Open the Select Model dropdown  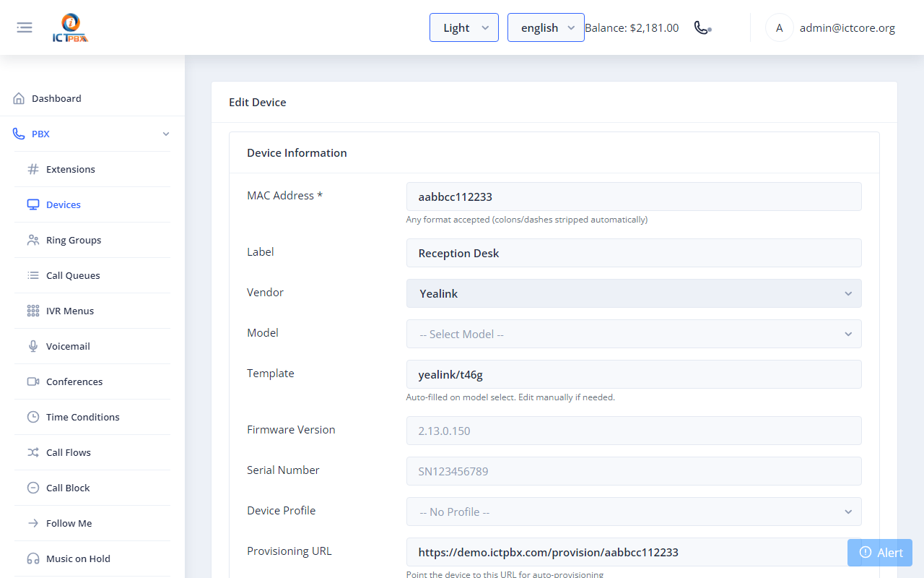[x=634, y=334]
